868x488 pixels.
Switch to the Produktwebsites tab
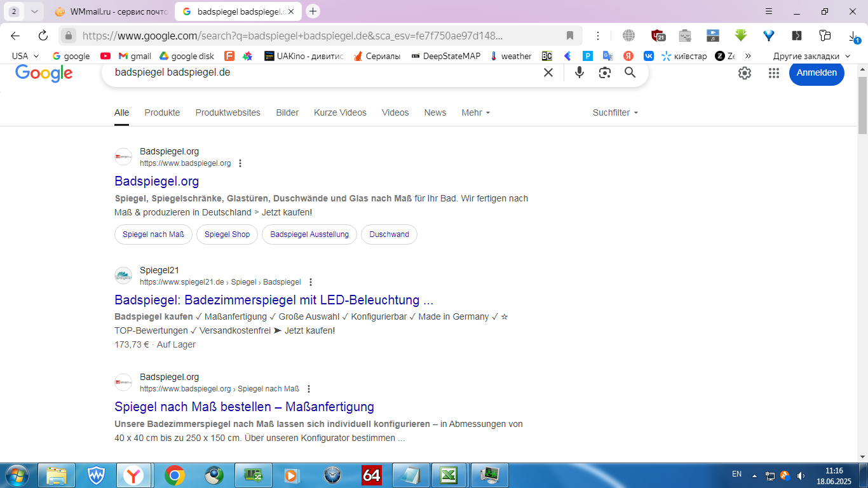pos(228,112)
